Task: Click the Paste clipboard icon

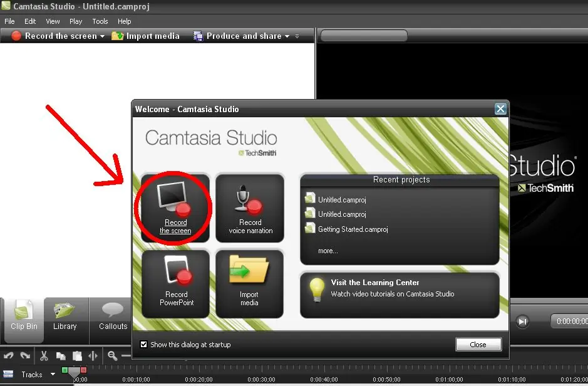Action: point(77,356)
